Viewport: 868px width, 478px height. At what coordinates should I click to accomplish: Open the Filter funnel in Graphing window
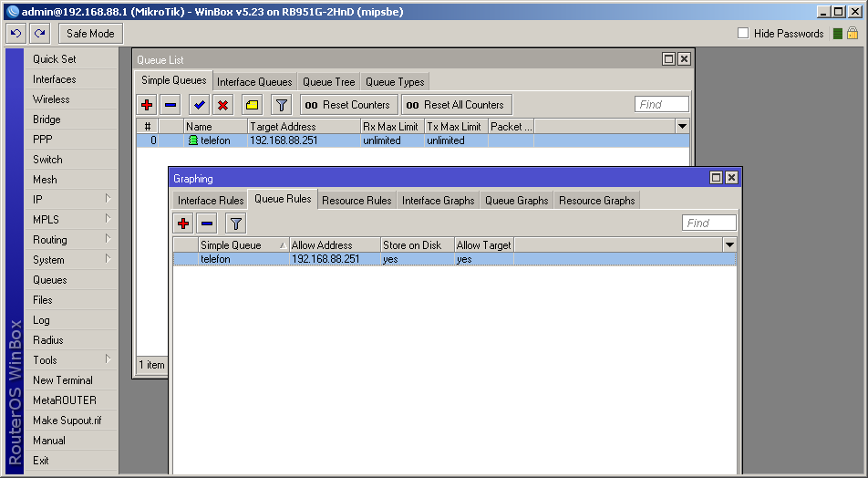click(x=236, y=223)
